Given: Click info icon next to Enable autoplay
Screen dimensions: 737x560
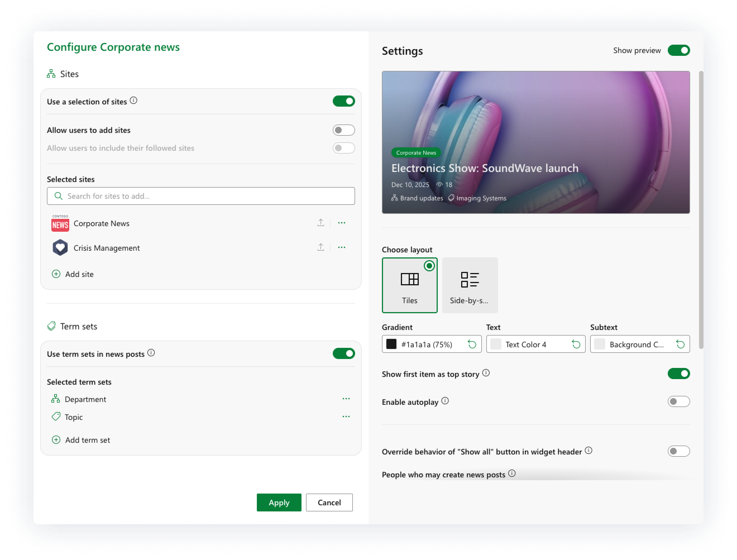Looking at the screenshot, I should [x=445, y=401].
